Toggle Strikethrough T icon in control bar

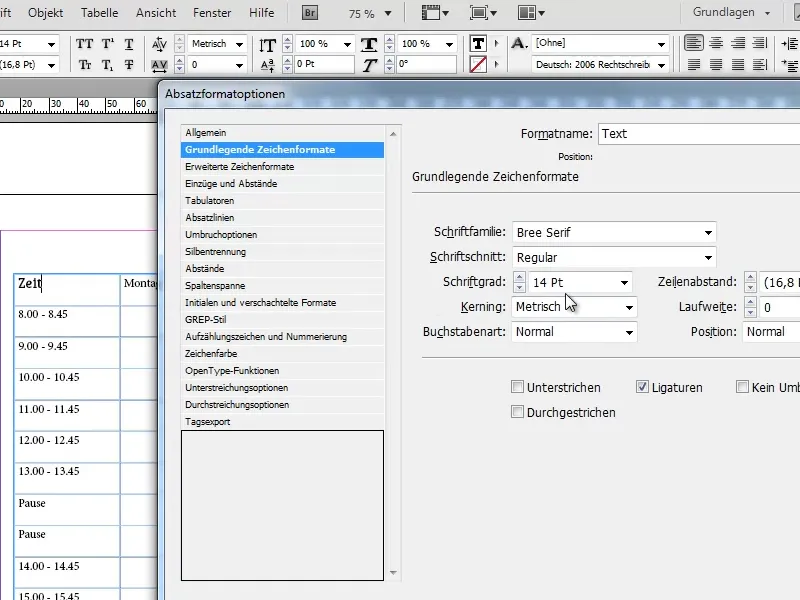pyautogui.click(x=129, y=65)
